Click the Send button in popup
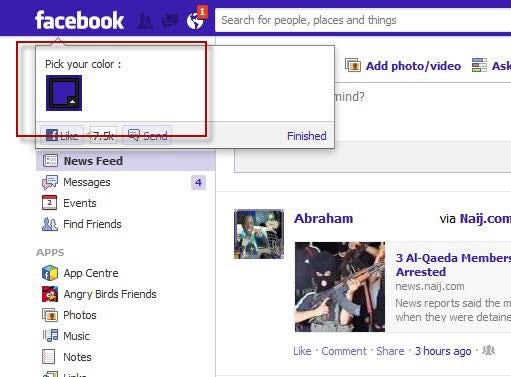Image resolution: width=511 pixels, height=377 pixels. click(x=147, y=135)
